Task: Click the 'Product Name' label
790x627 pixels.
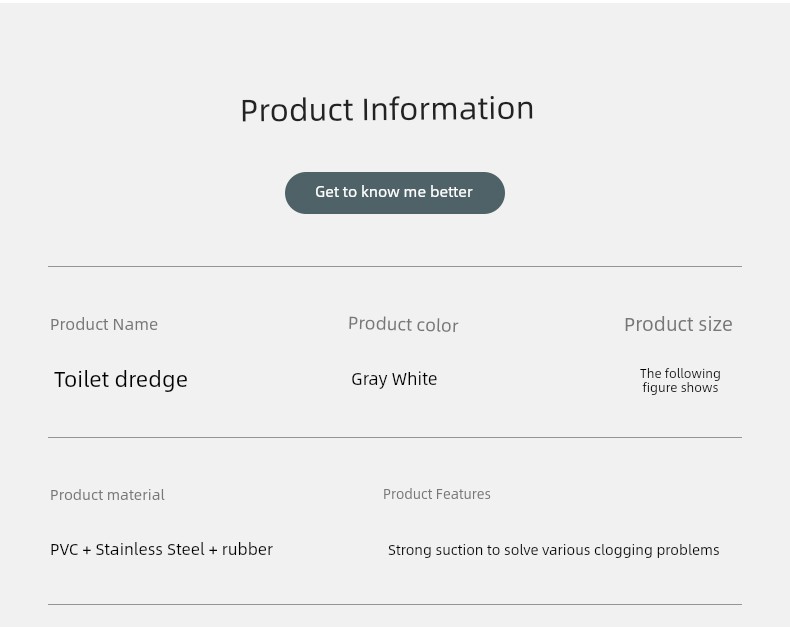Action: pyautogui.click(x=104, y=324)
